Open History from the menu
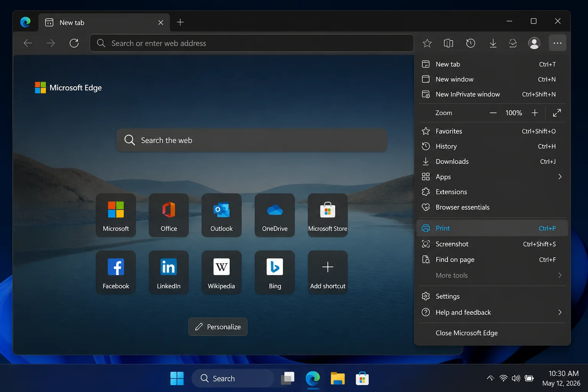Image resolution: width=588 pixels, height=392 pixels. point(492,146)
